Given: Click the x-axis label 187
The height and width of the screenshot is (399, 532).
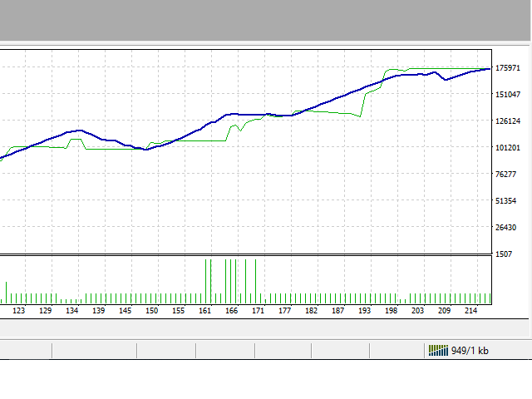Looking at the screenshot, I should tap(338, 310).
